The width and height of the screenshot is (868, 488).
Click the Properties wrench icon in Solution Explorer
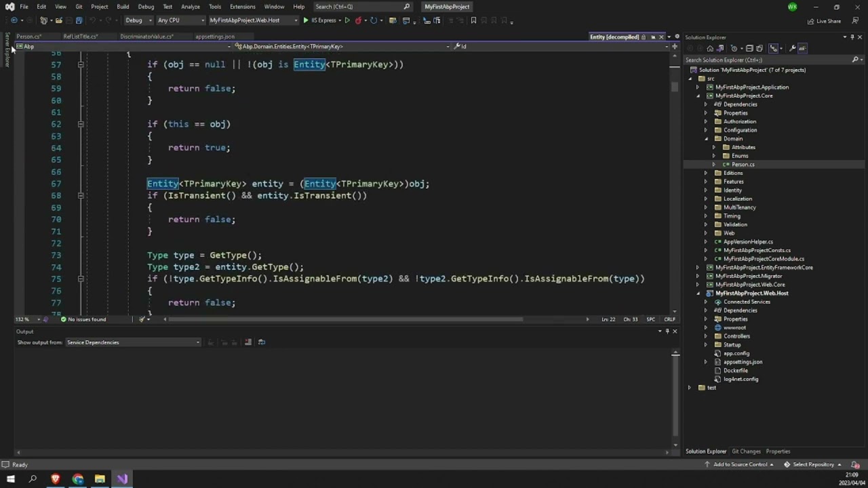coord(792,48)
